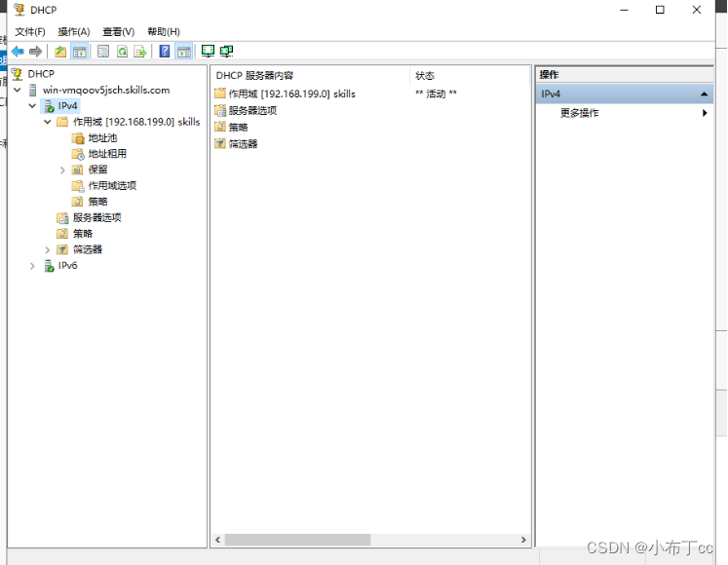This screenshot has height=565, width=728.
Task: Expand the 保留 node in the tree
Action: pyautogui.click(x=62, y=169)
